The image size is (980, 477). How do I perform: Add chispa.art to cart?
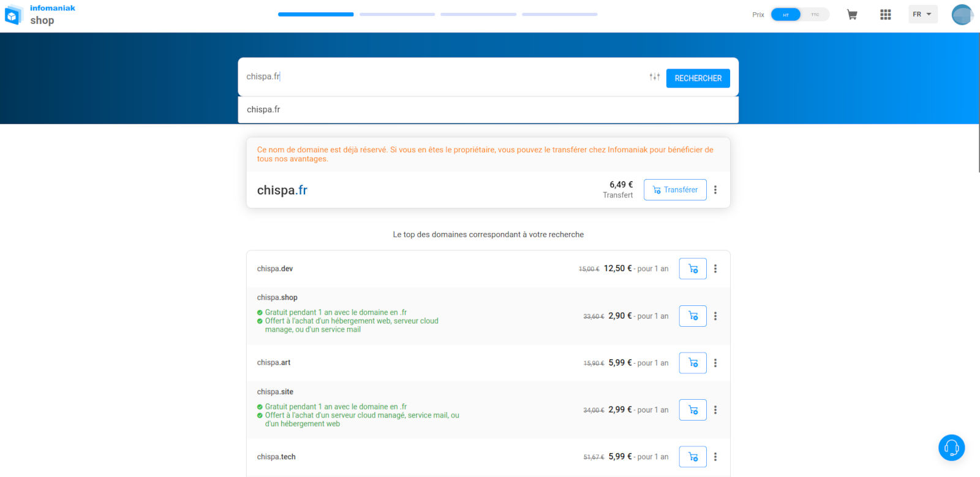click(x=693, y=363)
